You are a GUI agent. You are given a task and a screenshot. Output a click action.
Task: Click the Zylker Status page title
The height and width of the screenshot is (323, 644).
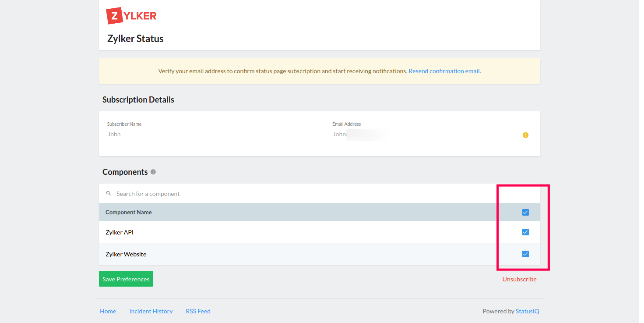[135, 39]
